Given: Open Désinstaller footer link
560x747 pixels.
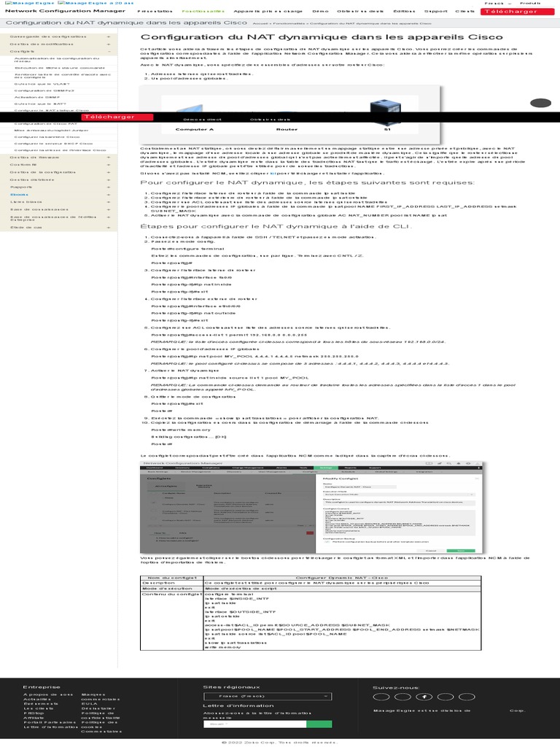Looking at the screenshot, I should pyautogui.click(x=98, y=708).
